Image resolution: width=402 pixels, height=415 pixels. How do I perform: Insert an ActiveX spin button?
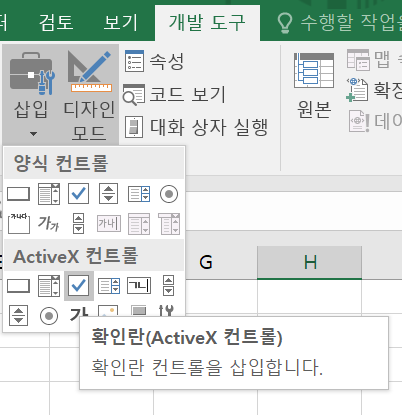pos(18,315)
